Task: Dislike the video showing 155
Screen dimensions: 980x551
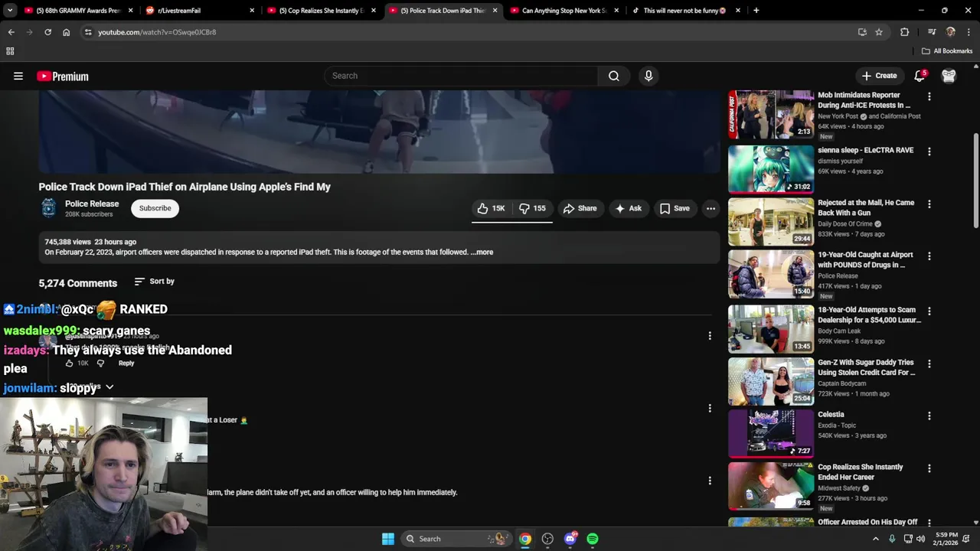Action: [x=533, y=208]
